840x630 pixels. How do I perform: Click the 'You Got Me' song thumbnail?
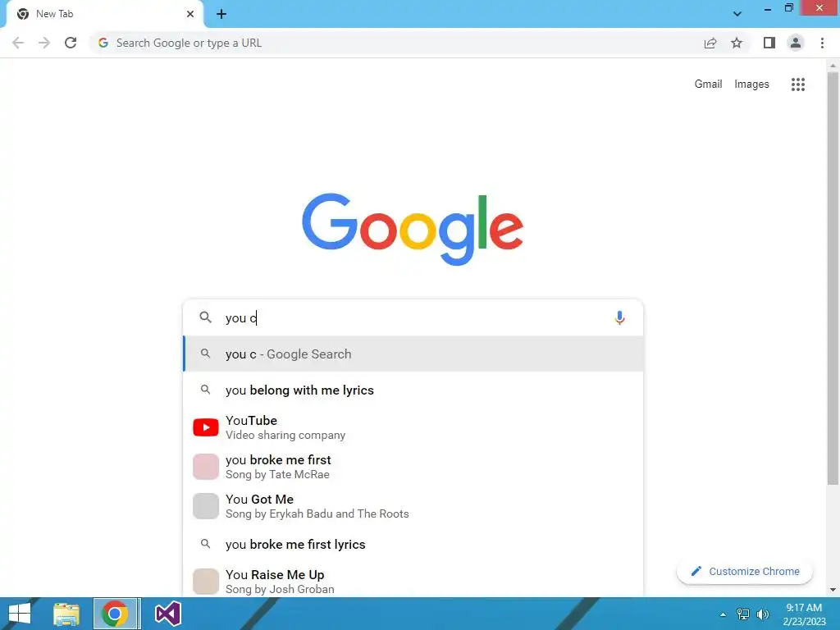point(206,506)
